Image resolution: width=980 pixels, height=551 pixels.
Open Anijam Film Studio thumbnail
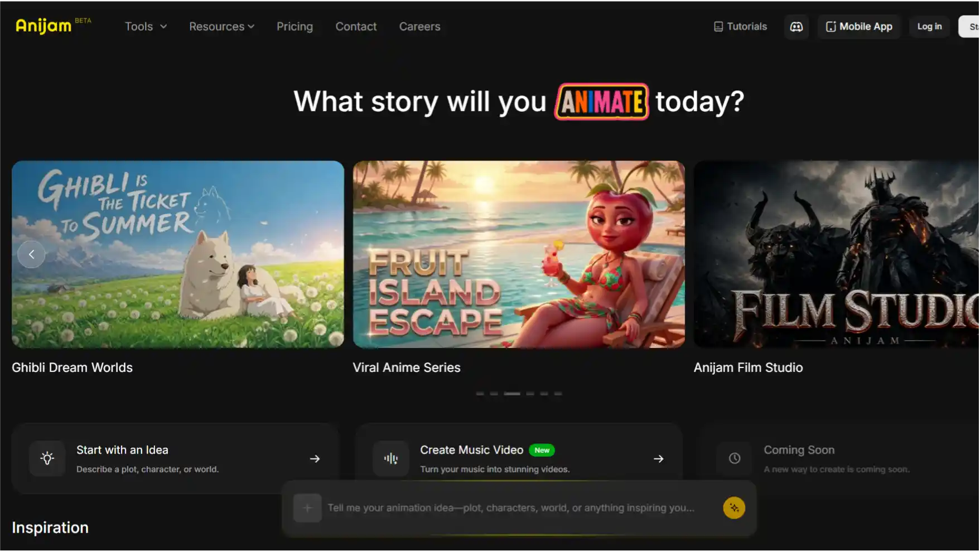pos(836,254)
